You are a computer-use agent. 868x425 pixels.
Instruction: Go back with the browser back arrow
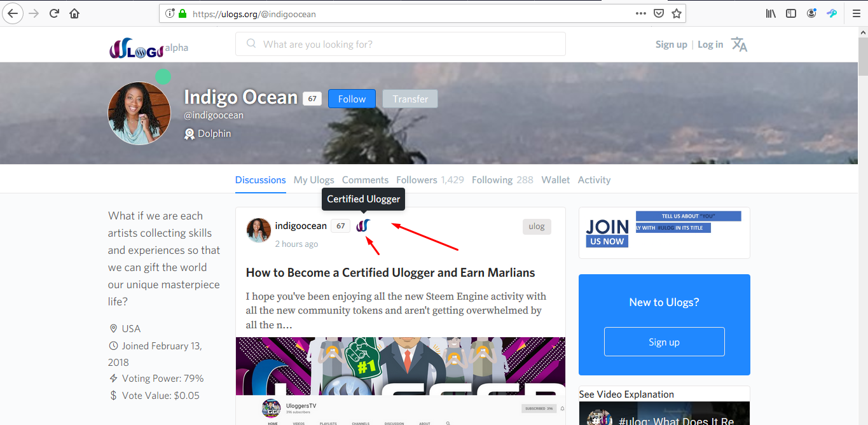(x=13, y=13)
